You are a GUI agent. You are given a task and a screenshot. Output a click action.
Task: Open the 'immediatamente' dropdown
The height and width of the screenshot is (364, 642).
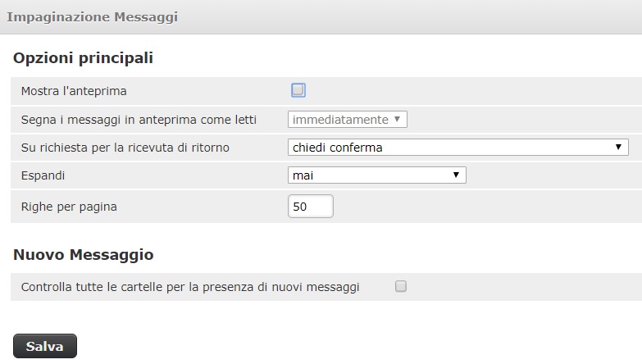[347, 120]
